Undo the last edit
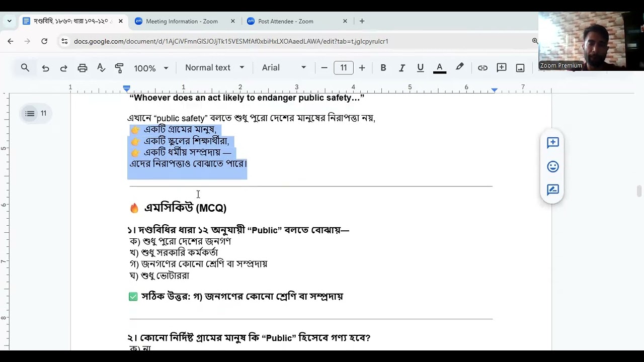 coord(45,68)
